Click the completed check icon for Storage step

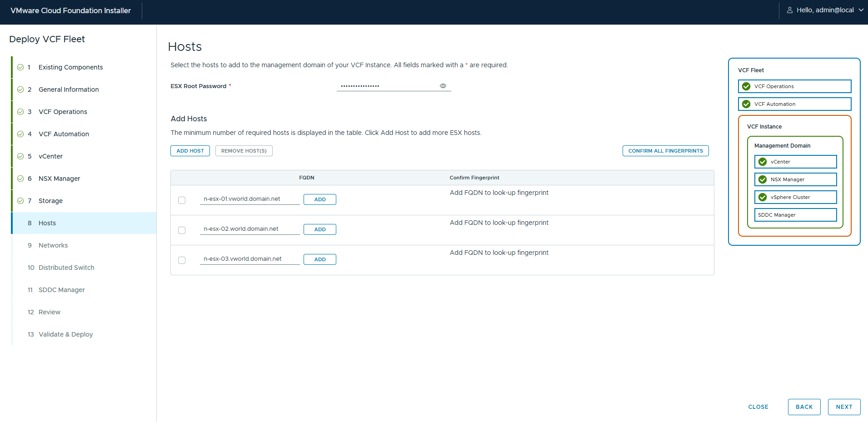pos(20,201)
